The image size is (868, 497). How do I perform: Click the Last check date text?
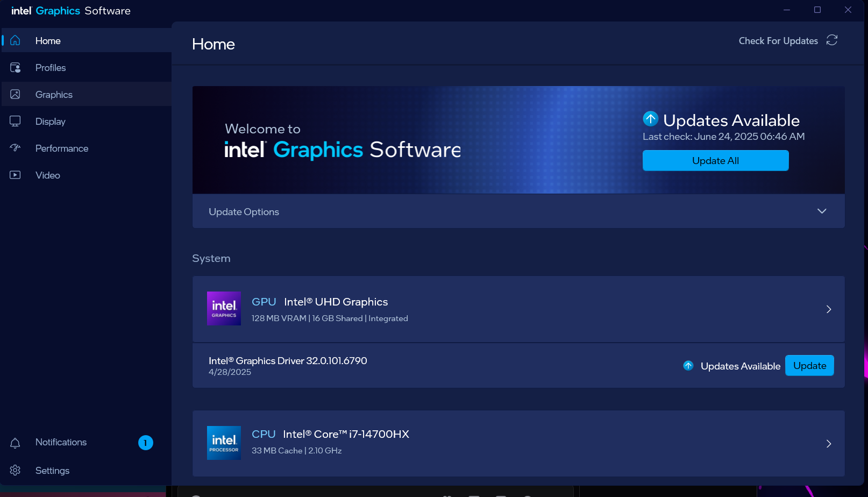tap(723, 137)
